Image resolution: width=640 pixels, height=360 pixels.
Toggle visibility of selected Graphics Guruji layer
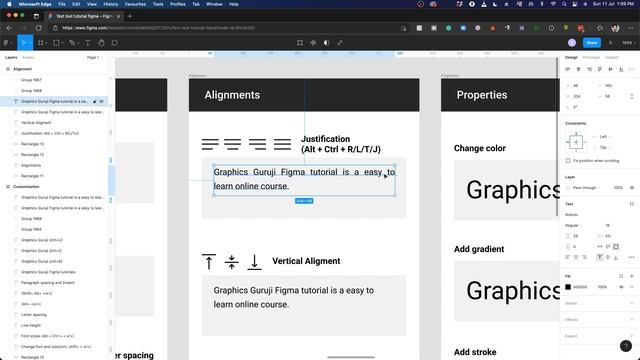point(101,101)
